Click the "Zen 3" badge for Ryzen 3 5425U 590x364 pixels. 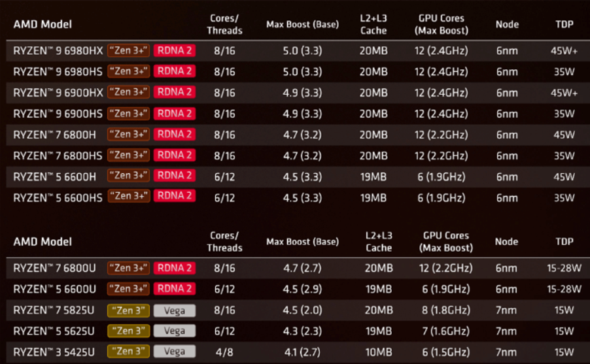click(129, 352)
